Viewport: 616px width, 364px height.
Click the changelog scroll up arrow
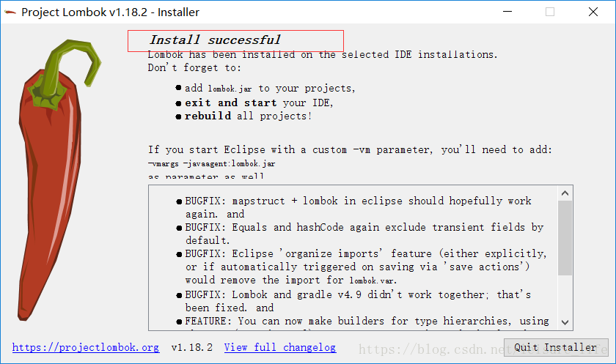click(x=565, y=193)
